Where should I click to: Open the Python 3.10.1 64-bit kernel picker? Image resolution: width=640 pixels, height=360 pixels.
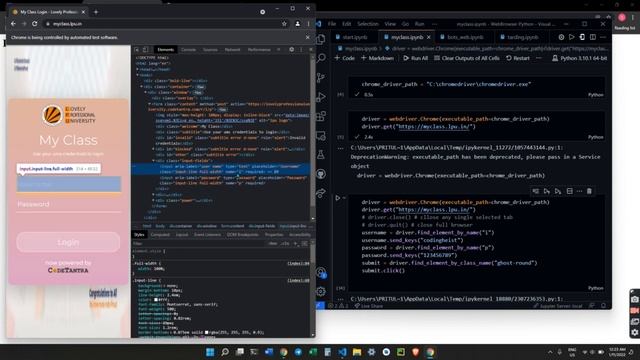580,58
